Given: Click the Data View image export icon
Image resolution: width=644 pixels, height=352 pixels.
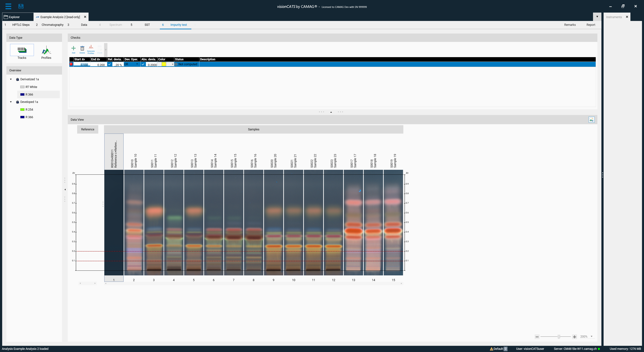Looking at the screenshot, I should (x=591, y=120).
